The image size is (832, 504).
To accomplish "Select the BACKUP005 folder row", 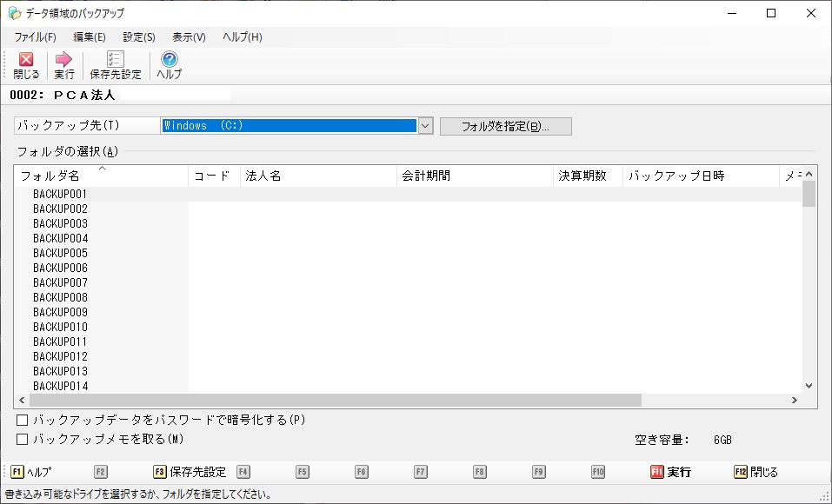I will [61, 253].
